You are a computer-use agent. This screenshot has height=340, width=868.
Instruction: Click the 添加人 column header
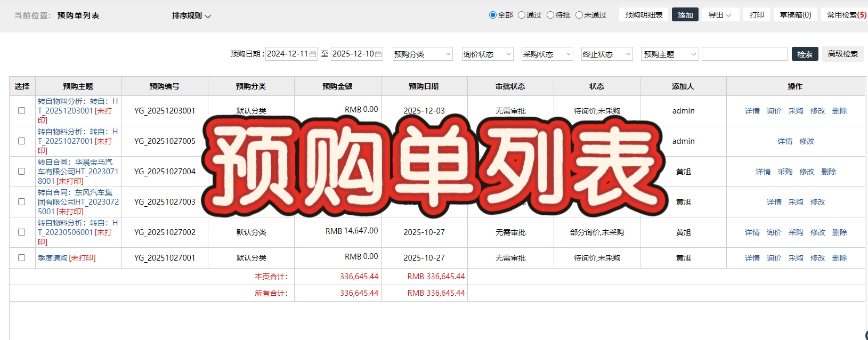point(683,86)
